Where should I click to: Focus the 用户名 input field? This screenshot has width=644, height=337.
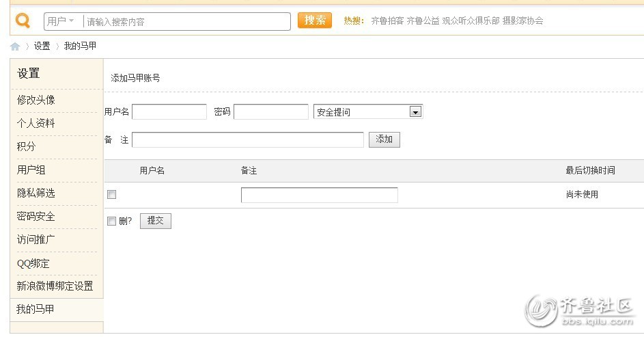[x=169, y=112]
